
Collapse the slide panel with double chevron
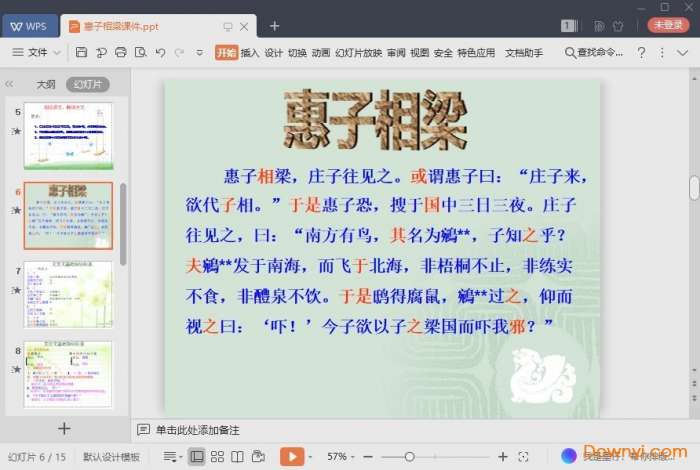click(9, 84)
